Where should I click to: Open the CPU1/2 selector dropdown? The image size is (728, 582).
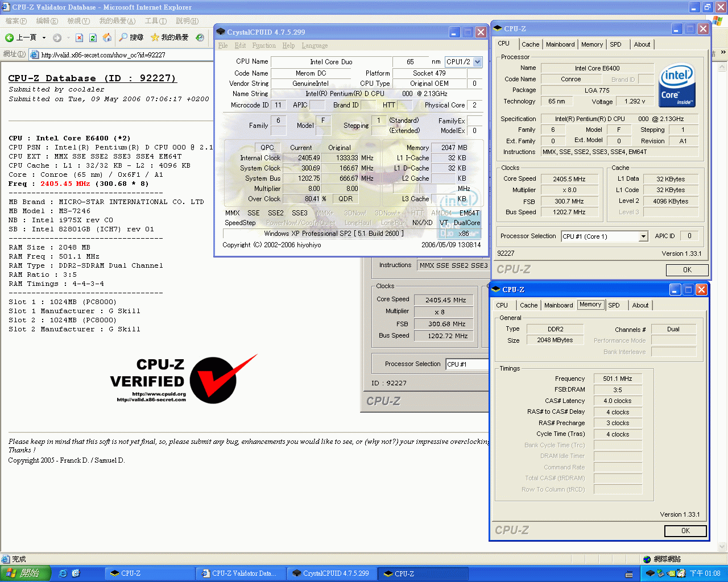point(477,62)
